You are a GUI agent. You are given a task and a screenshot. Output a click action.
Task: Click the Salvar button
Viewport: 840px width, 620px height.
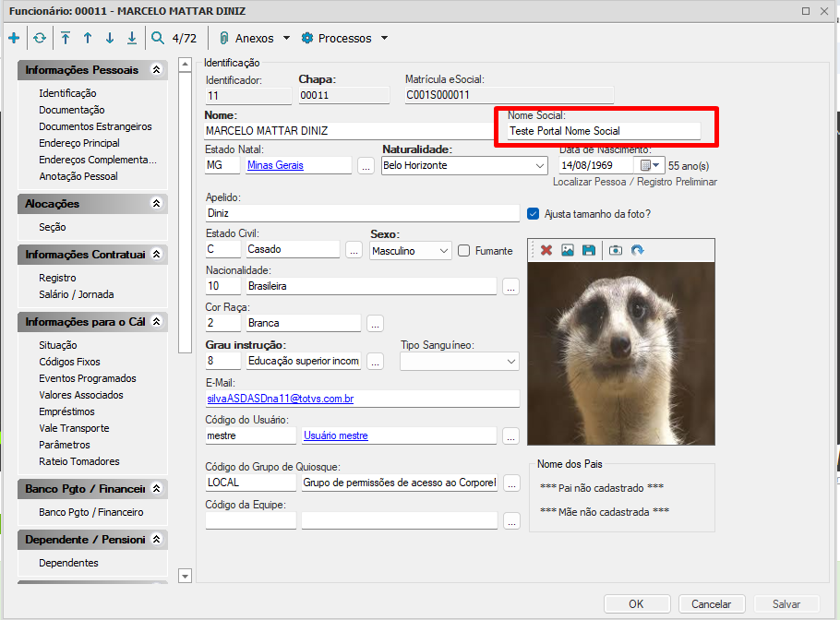click(x=786, y=604)
